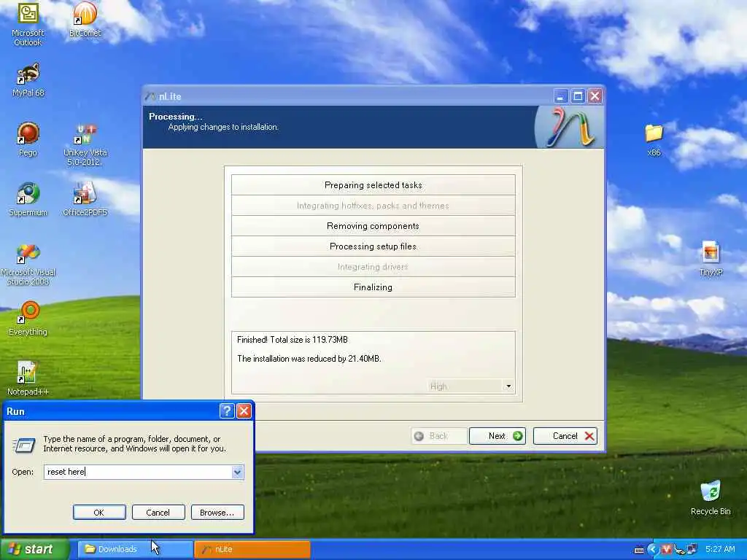Click the Safely Remove Hardware tray icon
The height and width of the screenshot is (560, 747).
coord(679,550)
